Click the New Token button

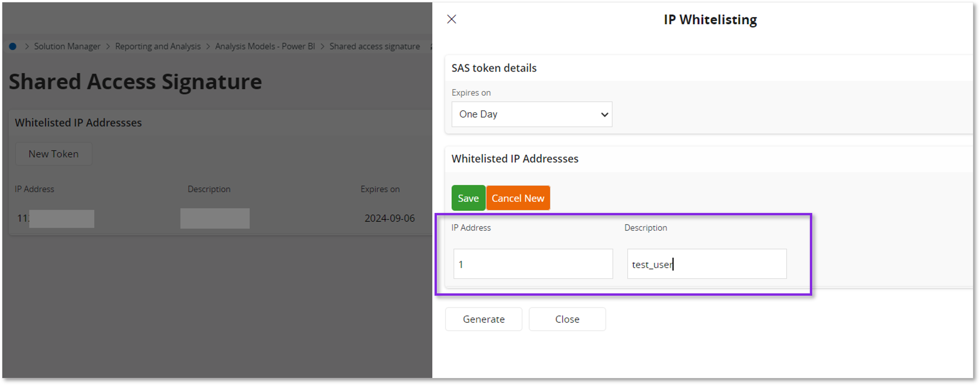click(x=54, y=154)
